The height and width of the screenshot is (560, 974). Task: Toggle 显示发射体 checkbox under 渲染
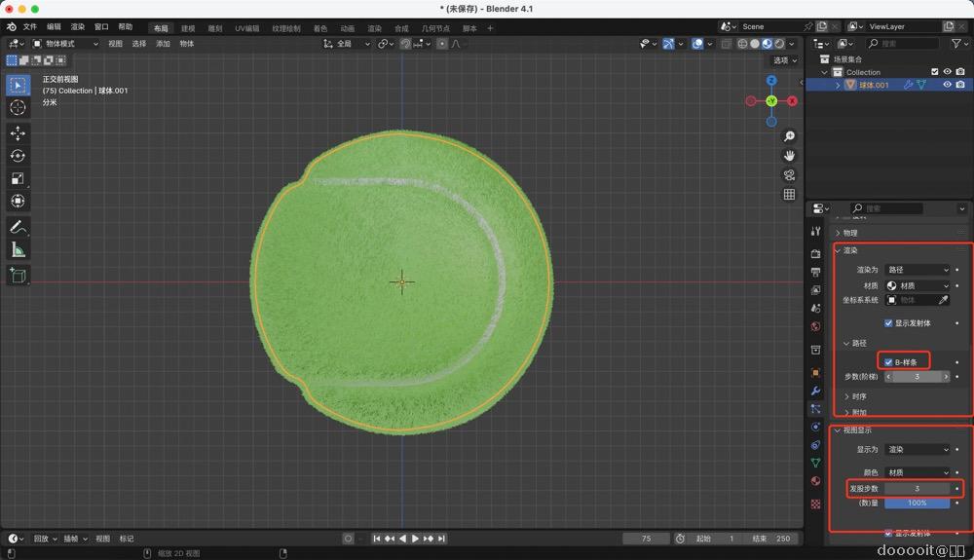888,322
